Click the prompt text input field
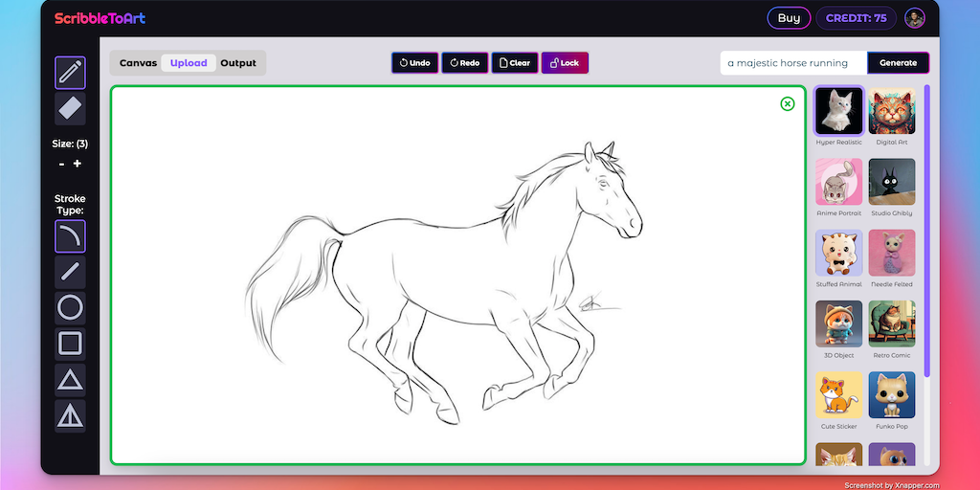 click(793, 63)
